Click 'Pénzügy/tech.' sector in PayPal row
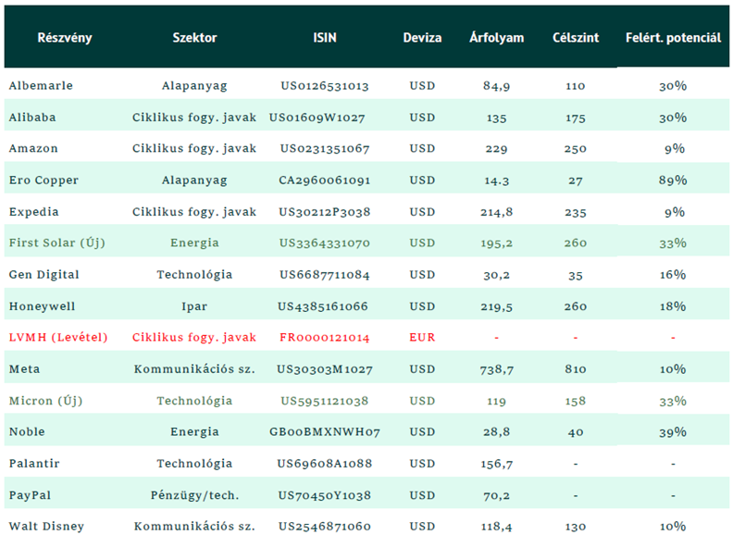Screen dimensions: 733x560 (x=194, y=495)
